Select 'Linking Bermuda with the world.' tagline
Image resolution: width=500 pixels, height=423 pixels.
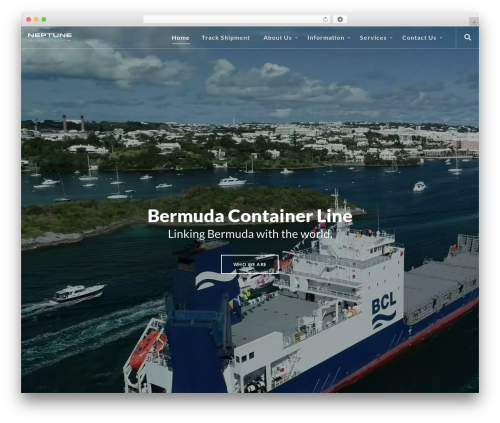click(250, 234)
